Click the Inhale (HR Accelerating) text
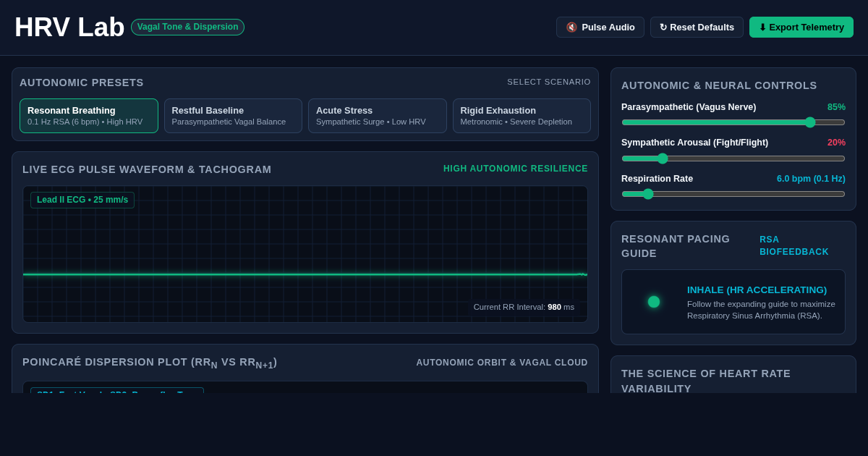 [757, 290]
